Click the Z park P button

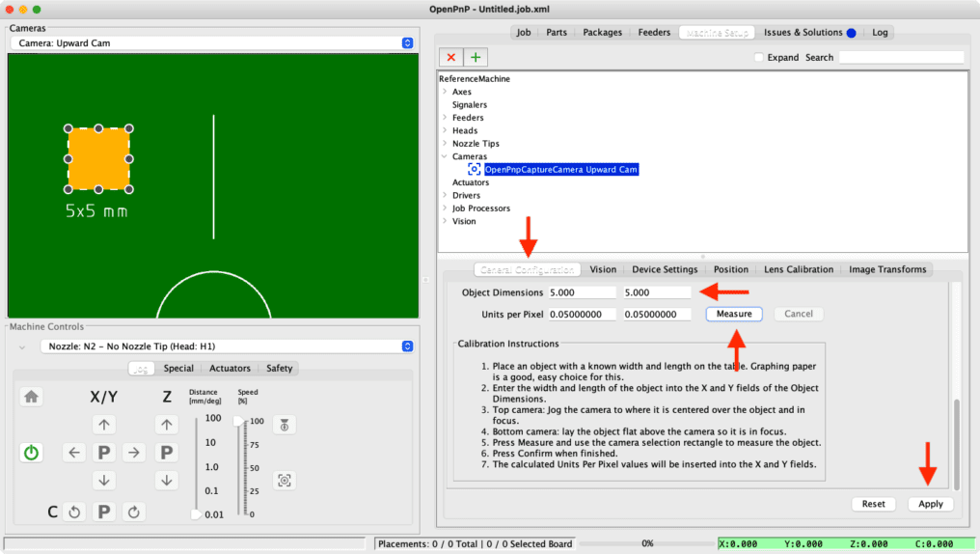pos(166,452)
